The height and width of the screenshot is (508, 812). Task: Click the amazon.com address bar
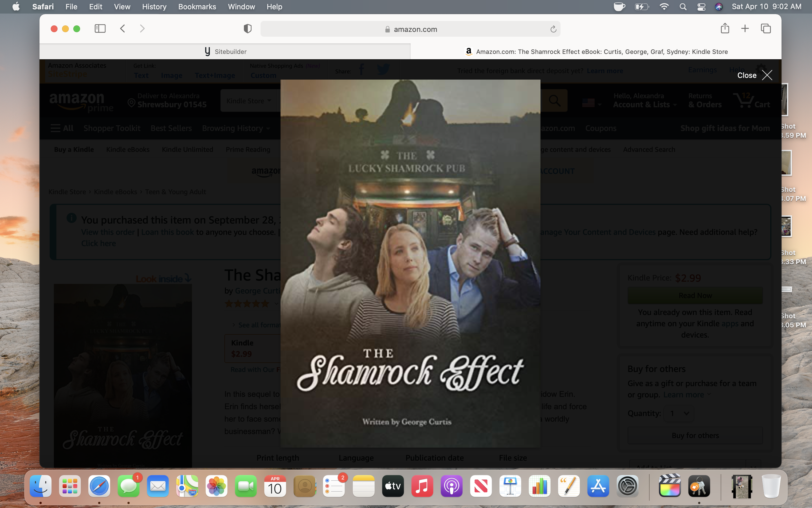point(410,29)
